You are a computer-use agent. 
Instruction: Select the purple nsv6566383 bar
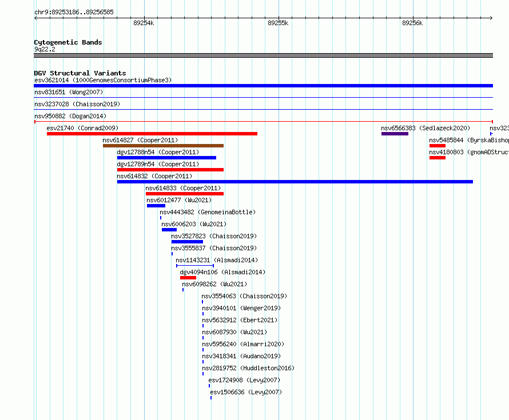(x=395, y=134)
